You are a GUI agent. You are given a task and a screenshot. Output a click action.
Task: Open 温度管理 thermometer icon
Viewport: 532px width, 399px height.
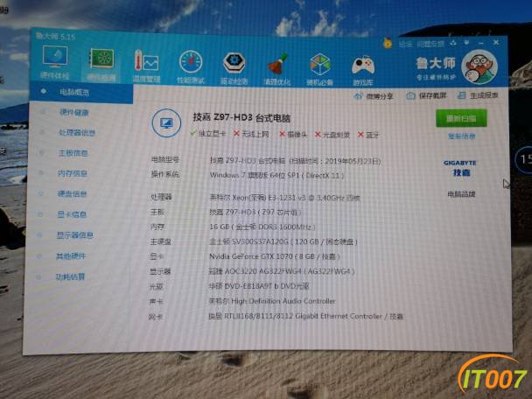coord(147,61)
